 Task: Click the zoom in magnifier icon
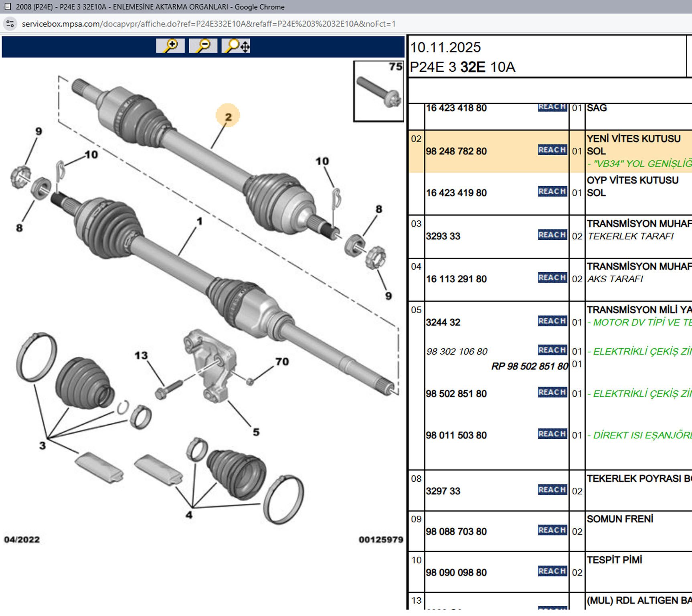pyautogui.click(x=170, y=46)
